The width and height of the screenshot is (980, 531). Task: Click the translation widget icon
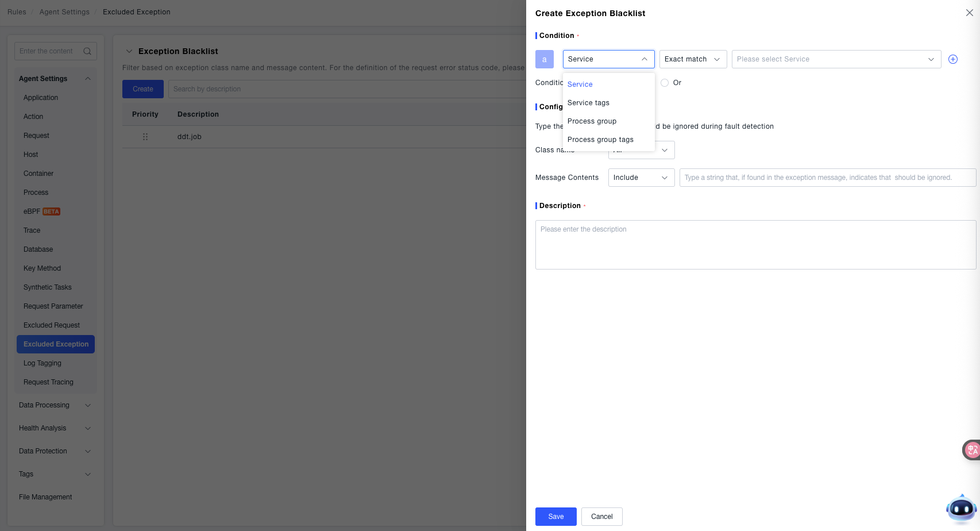click(971, 450)
